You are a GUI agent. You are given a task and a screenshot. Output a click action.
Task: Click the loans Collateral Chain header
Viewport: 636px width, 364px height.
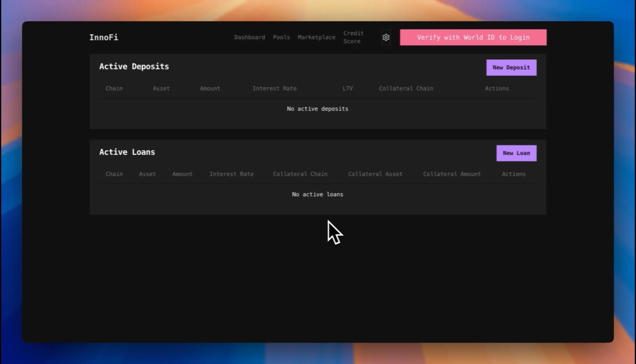click(300, 174)
